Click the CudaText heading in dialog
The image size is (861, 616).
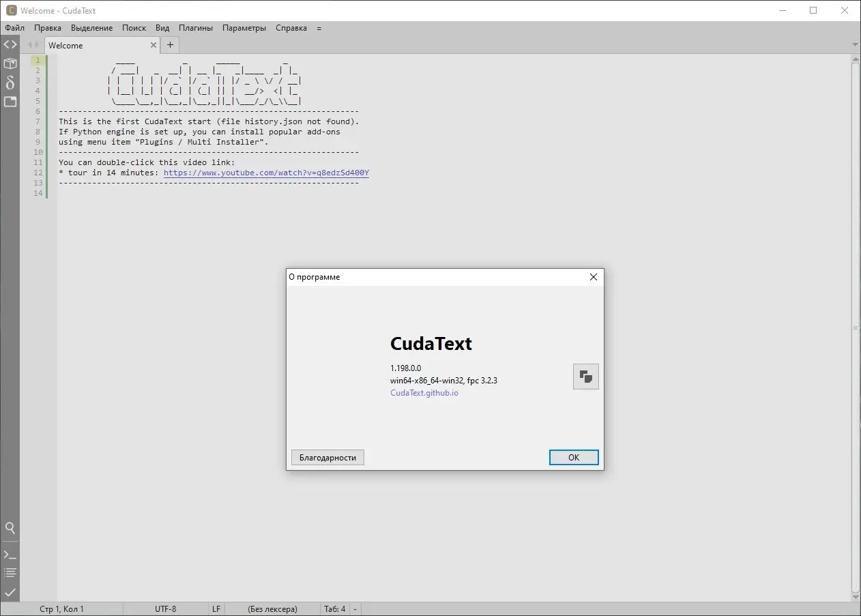coord(431,344)
